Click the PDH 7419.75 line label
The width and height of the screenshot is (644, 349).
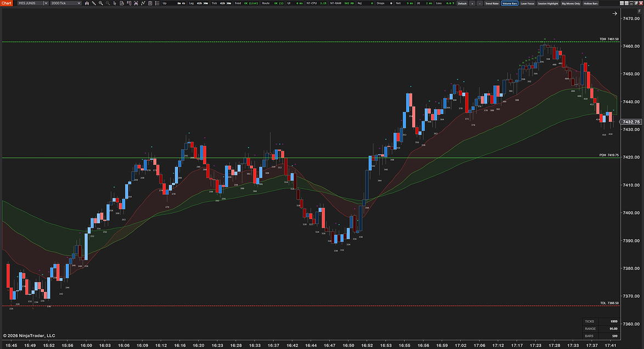click(609, 155)
